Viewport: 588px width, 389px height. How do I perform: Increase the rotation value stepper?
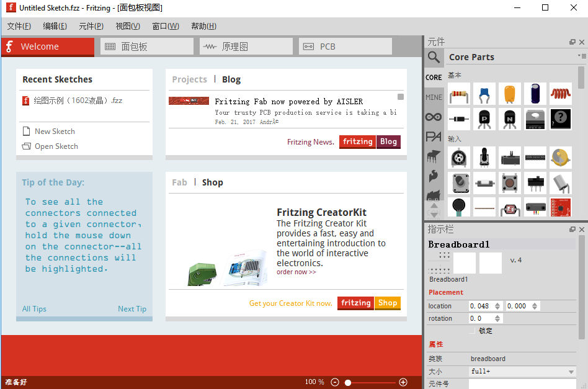tap(497, 316)
